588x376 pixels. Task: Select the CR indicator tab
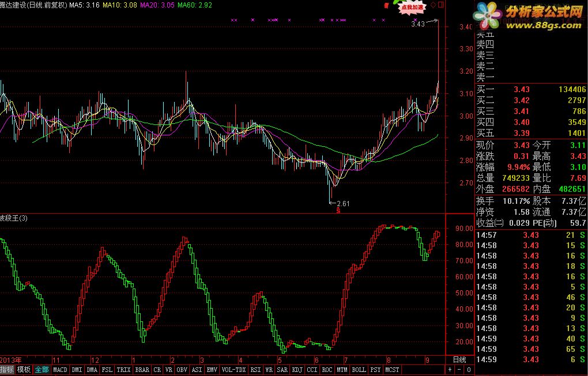157,370
